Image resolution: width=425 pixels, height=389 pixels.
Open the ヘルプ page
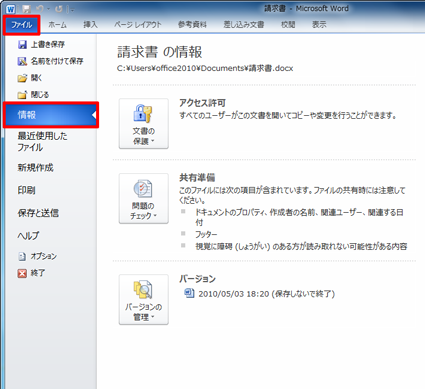pyautogui.click(x=28, y=235)
